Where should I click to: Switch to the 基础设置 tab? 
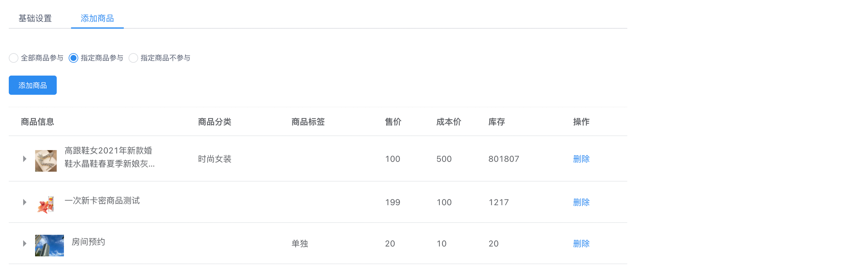click(x=35, y=18)
